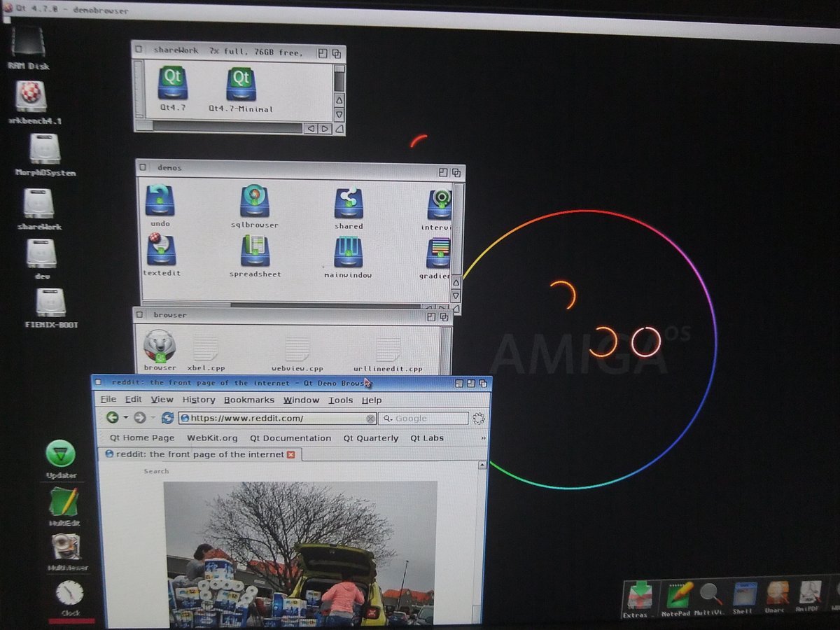Launch Shell from the bottom dock
This screenshot has height=630, width=840.
(745, 594)
